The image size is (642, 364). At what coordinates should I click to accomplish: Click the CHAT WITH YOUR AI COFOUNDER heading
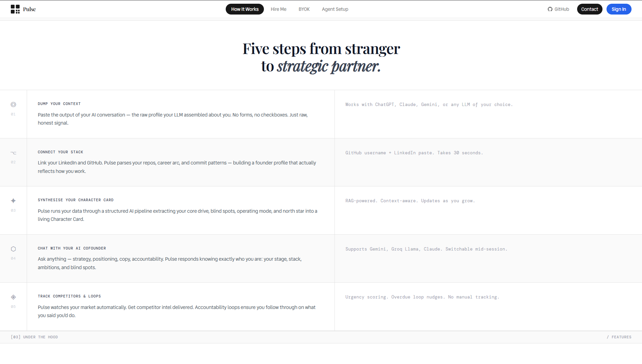pos(72,248)
